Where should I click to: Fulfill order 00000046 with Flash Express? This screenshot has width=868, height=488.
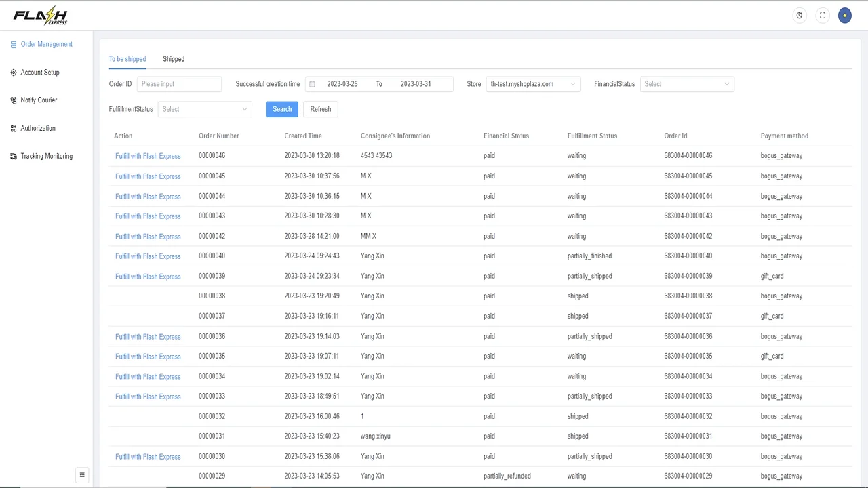click(148, 155)
